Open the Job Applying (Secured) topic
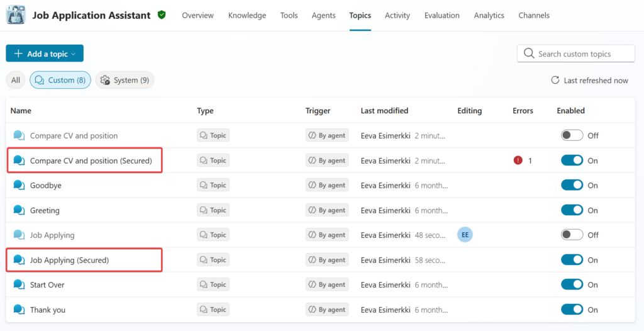644x331 pixels. [69, 260]
